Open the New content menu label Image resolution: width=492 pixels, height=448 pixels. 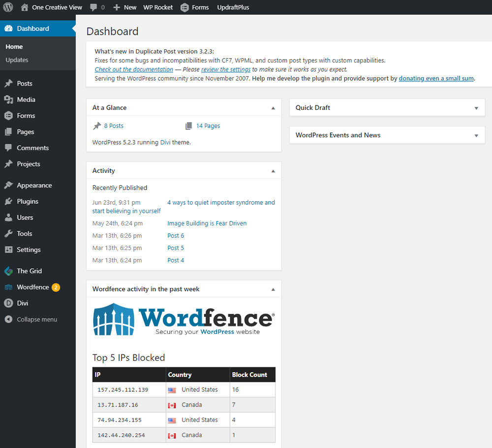pos(130,7)
